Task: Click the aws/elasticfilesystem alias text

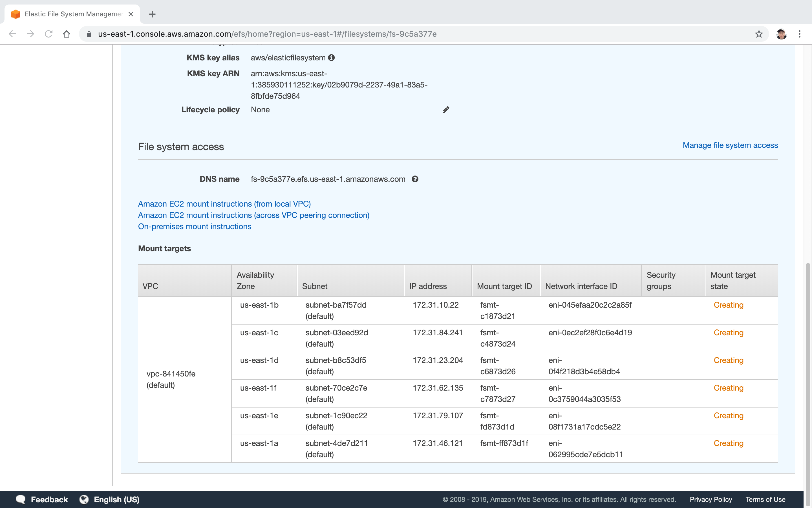Action: click(288, 58)
